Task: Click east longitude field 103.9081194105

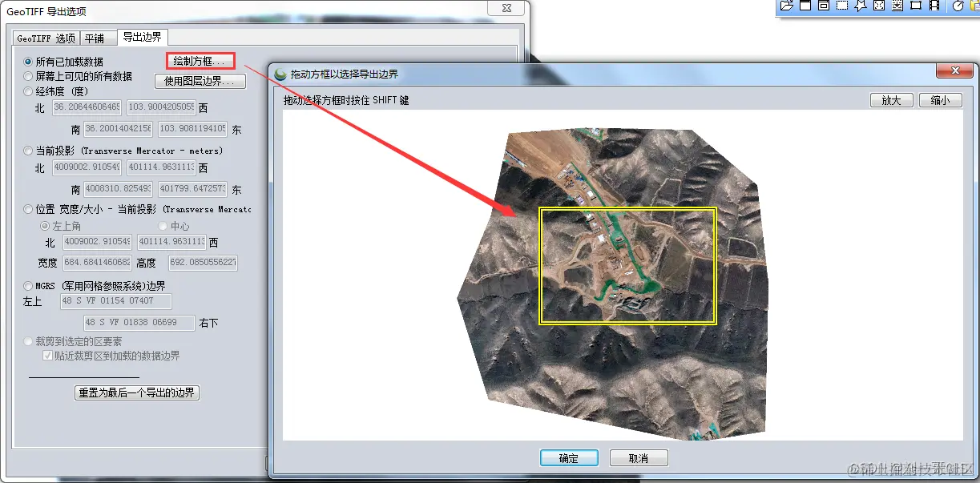Action: (x=192, y=128)
